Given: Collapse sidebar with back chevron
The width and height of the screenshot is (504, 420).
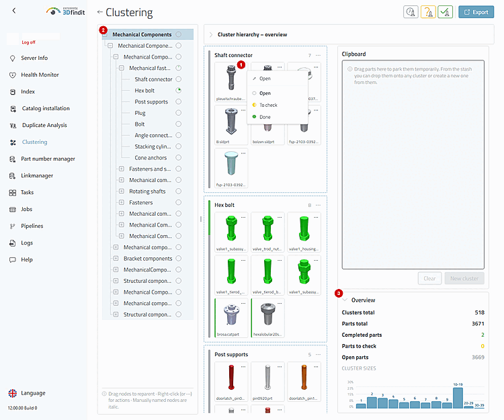Looking at the screenshot, I should (14, 11).
